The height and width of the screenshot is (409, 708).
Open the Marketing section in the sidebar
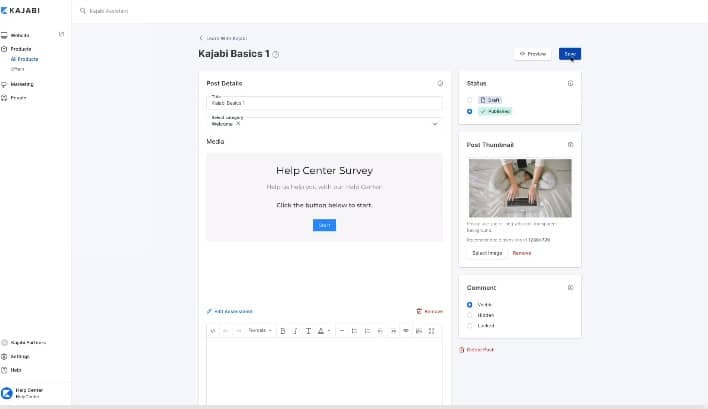click(x=22, y=84)
